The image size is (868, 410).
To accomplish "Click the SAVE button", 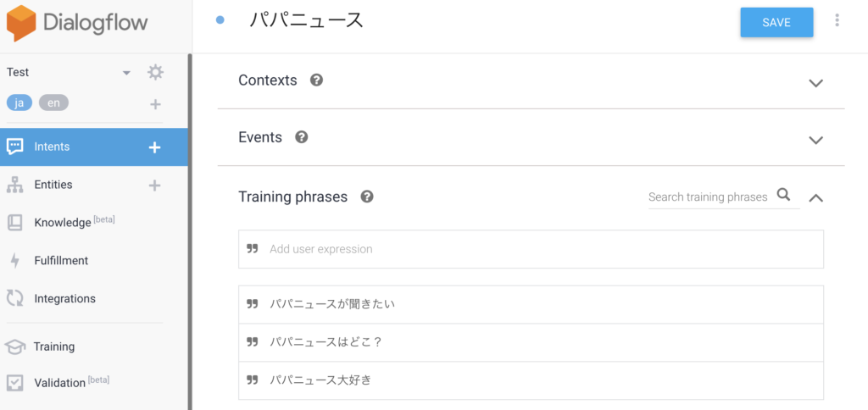I will click(776, 23).
